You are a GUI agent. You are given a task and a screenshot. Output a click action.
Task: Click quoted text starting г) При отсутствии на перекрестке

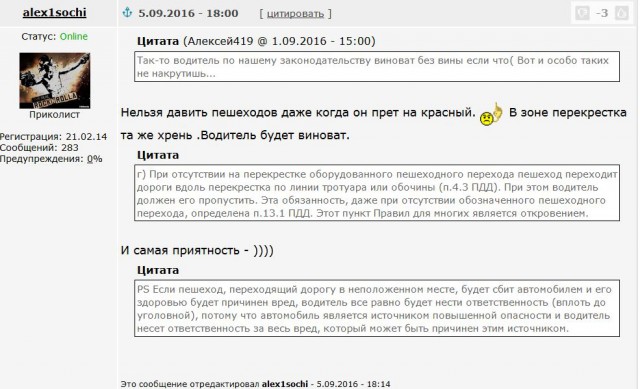point(377,193)
